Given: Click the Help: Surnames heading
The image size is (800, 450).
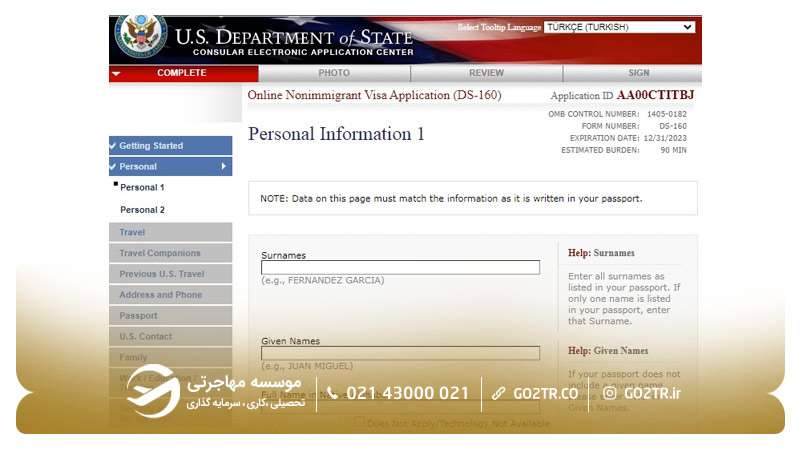Looking at the screenshot, I should [x=602, y=253].
